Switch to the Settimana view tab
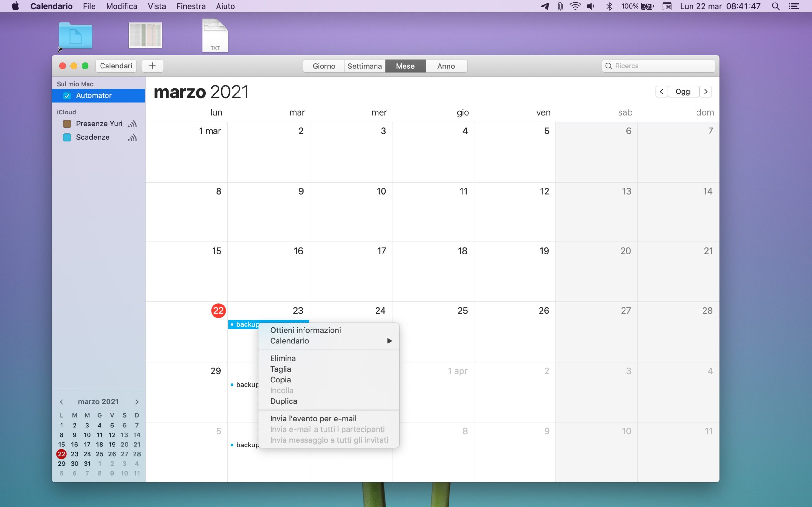This screenshot has width=812, height=507. click(x=364, y=66)
